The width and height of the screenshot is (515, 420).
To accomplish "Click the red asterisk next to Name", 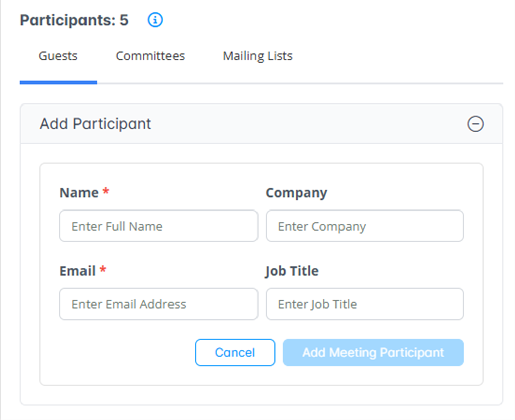I will [x=106, y=192].
